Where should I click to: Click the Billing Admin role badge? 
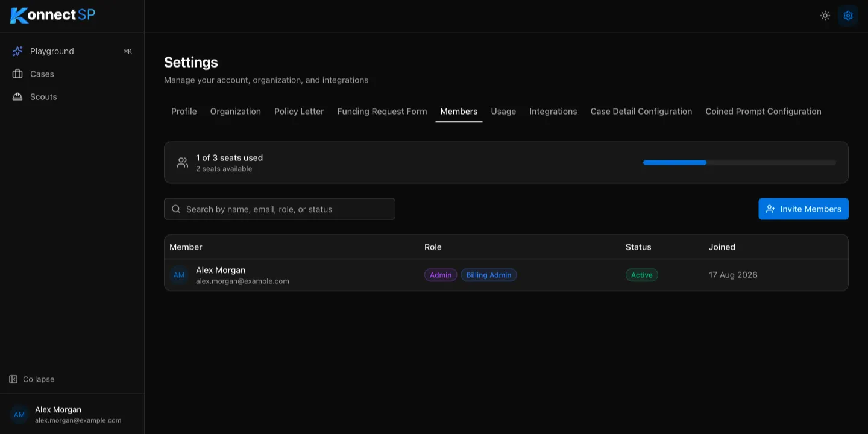(x=489, y=275)
